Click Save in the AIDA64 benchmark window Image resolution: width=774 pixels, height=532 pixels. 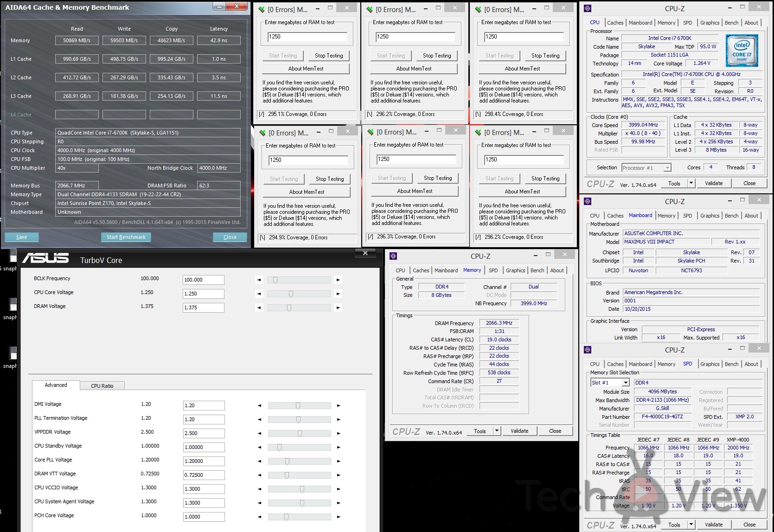[x=21, y=237]
